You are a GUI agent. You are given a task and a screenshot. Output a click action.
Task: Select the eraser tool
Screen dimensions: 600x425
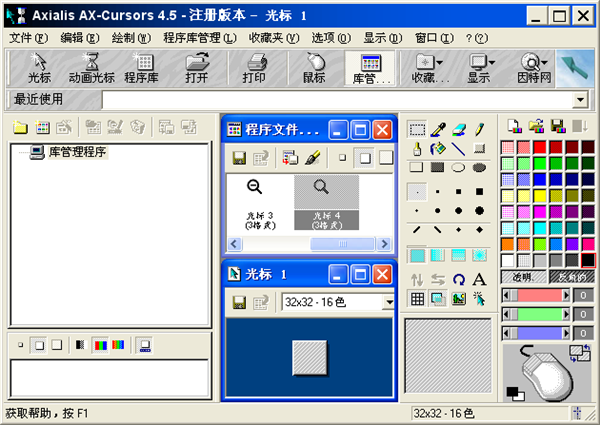tap(458, 129)
